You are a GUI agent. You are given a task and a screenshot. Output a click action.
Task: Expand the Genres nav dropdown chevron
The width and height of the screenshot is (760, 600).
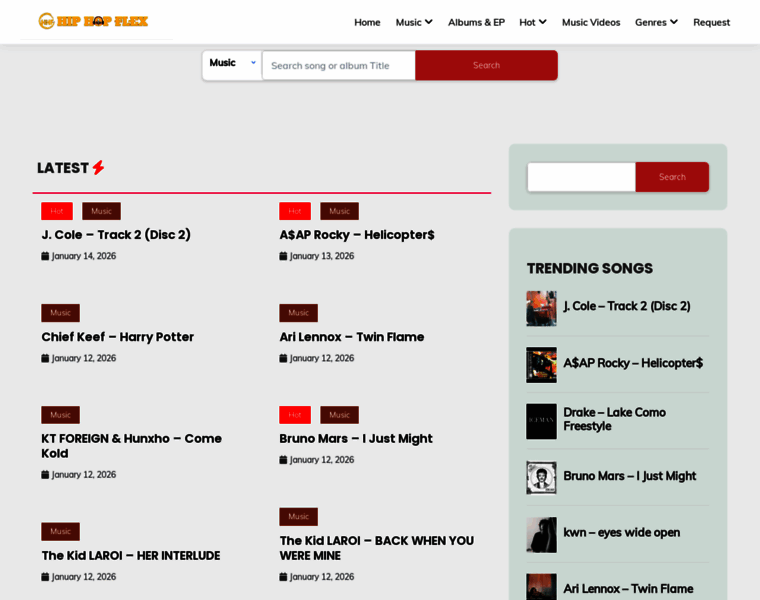[674, 22]
